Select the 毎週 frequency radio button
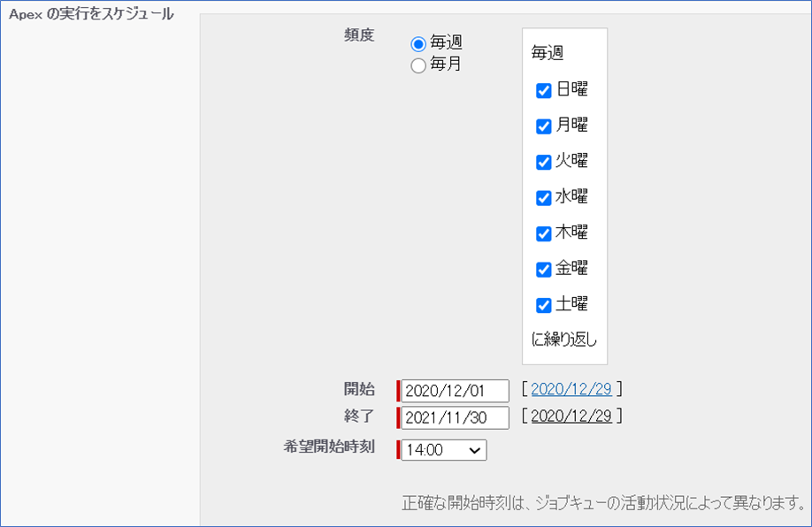 click(x=418, y=44)
